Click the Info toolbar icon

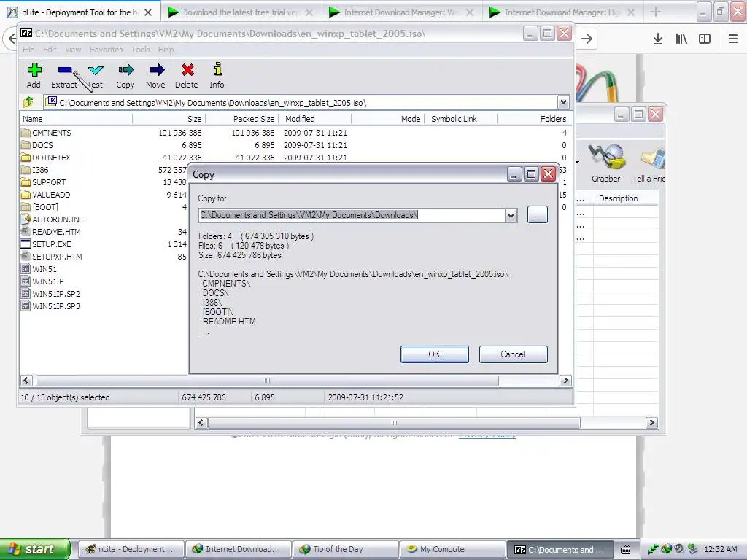click(217, 69)
